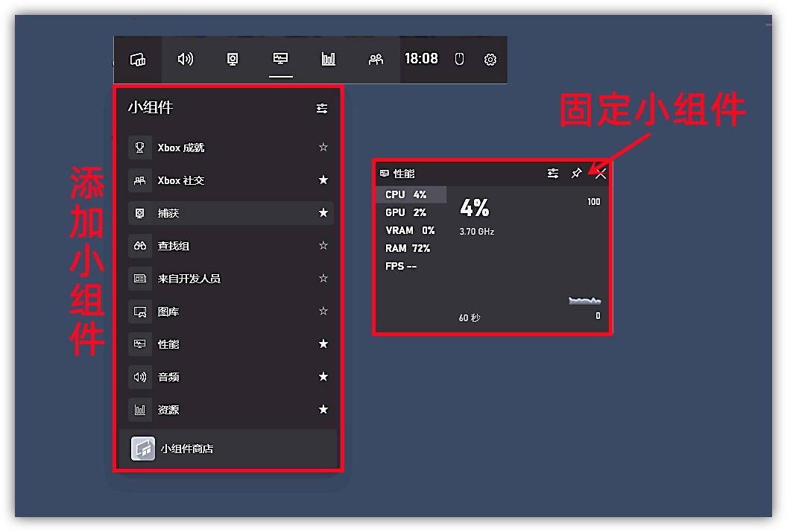Unpin the Performance widget pin icon
787x532 pixels.
(x=577, y=174)
